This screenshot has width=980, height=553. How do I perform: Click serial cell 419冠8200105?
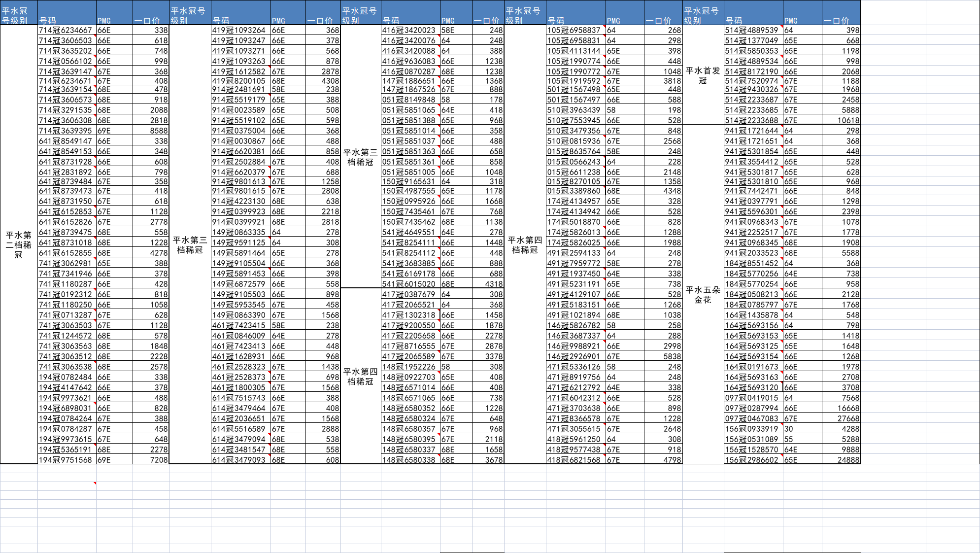tap(240, 81)
